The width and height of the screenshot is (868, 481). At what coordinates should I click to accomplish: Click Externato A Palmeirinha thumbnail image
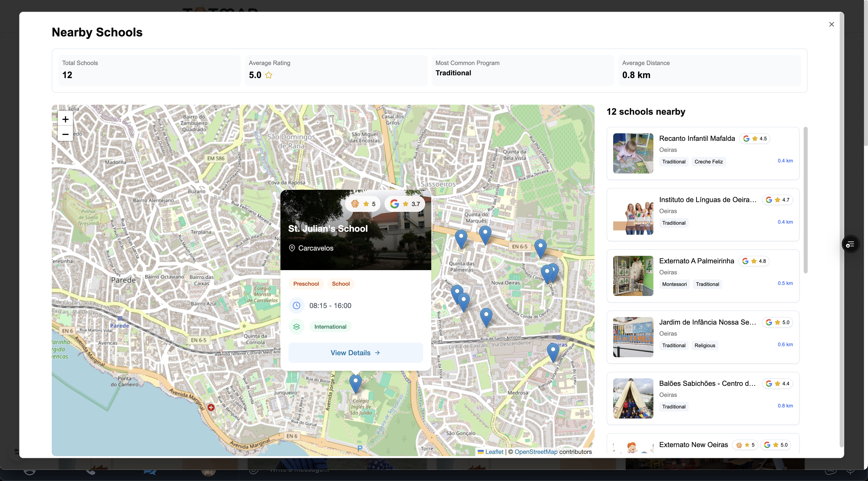[x=633, y=276]
